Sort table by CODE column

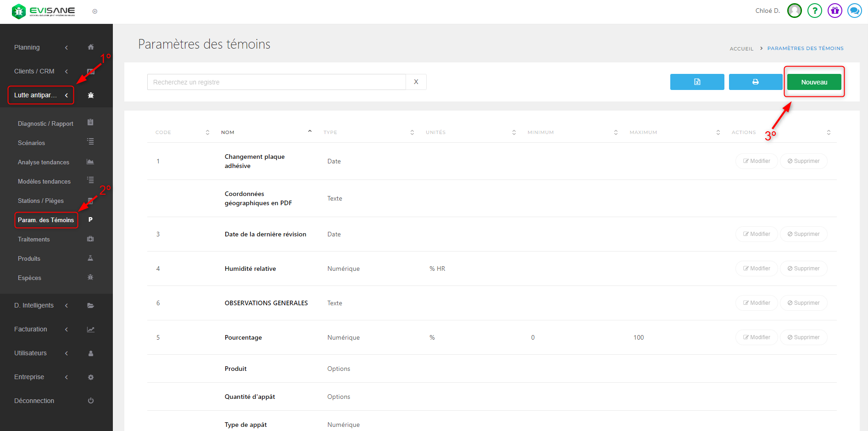[x=207, y=132]
